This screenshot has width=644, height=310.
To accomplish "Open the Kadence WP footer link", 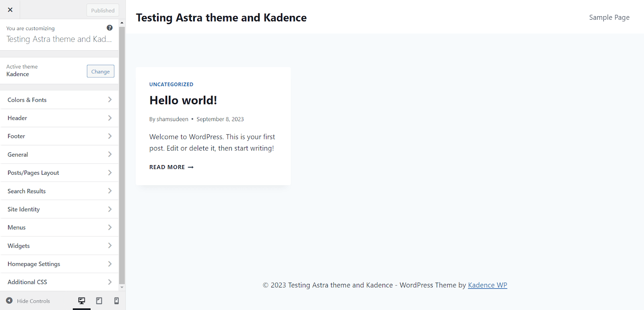I will [x=487, y=285].
